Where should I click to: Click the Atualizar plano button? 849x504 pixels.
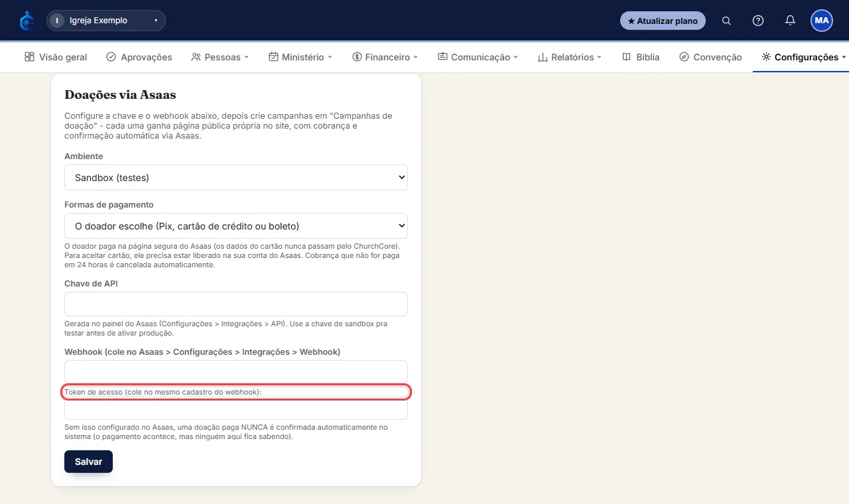tap(663, 21)
